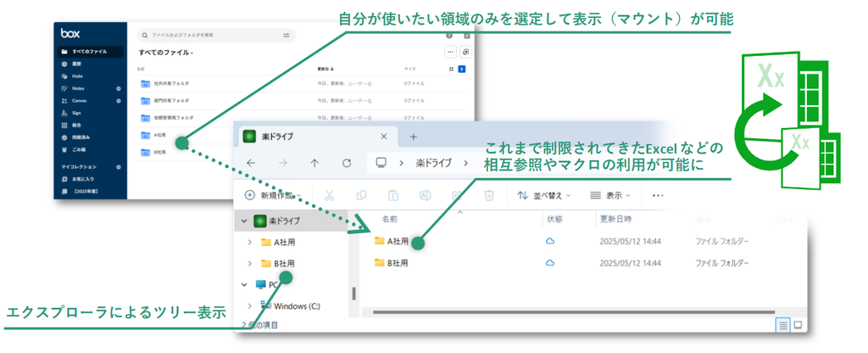Open Hubs in the Box sidebar

[x=77, y=76]
